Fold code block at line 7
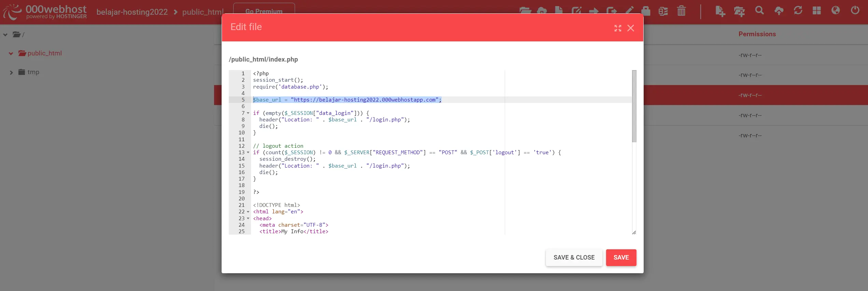Image resolution: width=868 pixels, height=291 pixels. click(248, 113)
